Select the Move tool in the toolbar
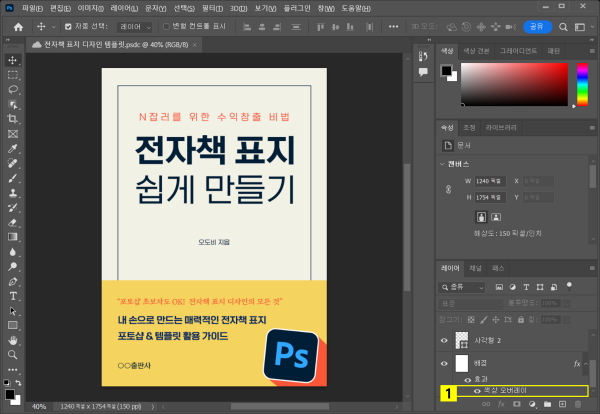The width and height of the screenshot is (600, 414). tap(13, 60)
